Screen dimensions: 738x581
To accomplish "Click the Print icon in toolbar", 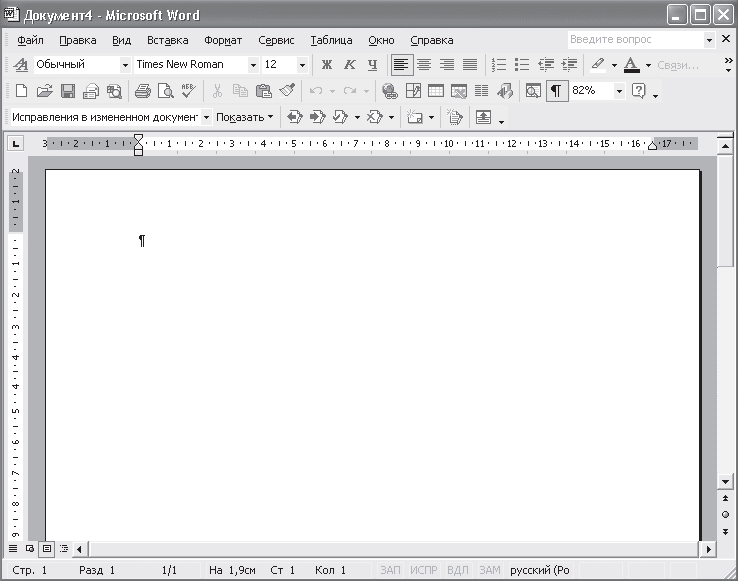I will point(142,91).
